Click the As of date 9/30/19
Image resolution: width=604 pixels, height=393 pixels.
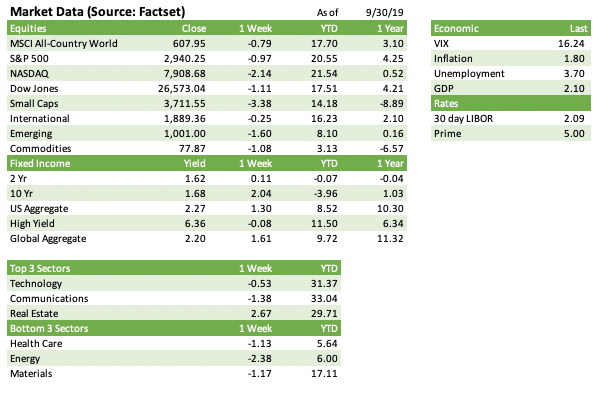pos(384,13)
